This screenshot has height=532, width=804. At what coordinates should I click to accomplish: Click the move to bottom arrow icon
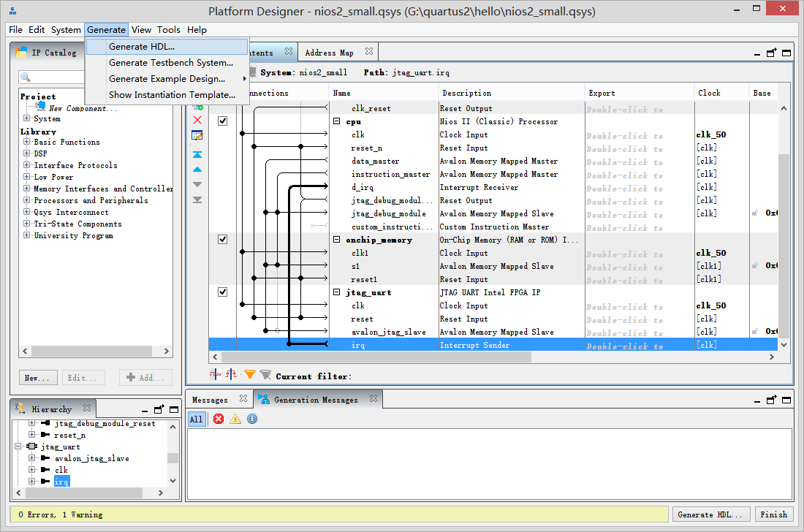(x=197, y=199)
